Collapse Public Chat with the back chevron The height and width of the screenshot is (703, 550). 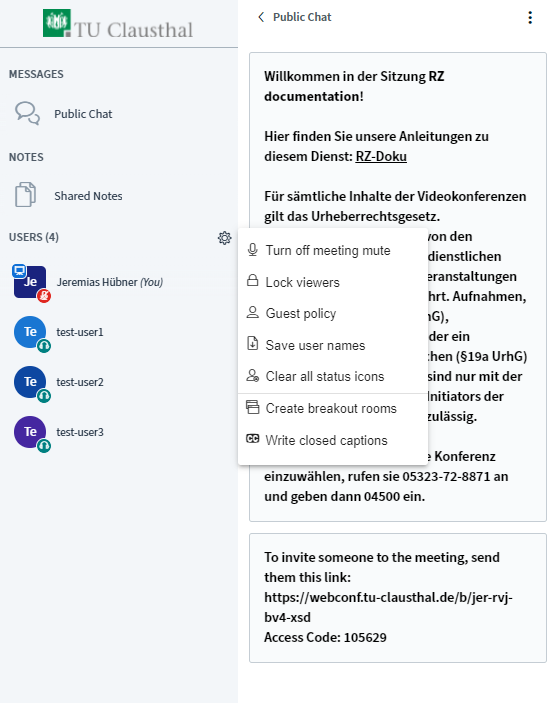[261, 17]
